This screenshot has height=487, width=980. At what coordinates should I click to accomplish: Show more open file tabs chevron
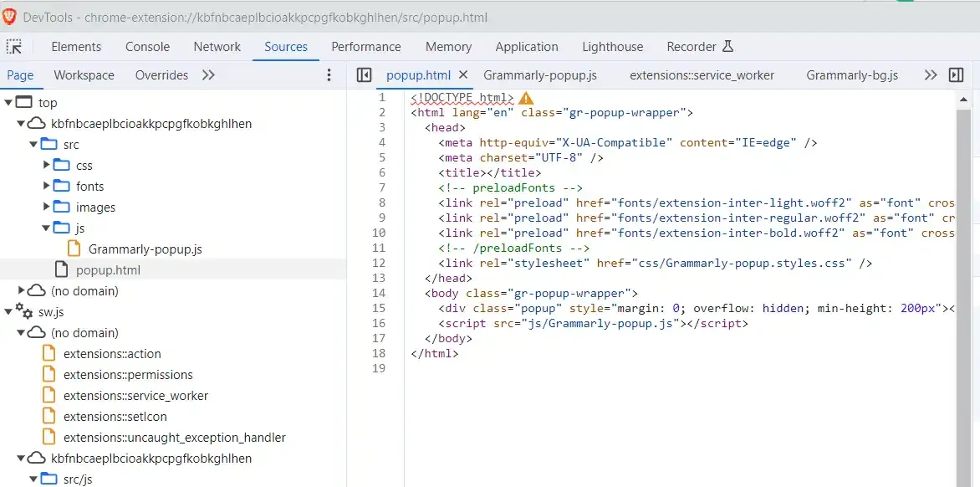[930, 75]
